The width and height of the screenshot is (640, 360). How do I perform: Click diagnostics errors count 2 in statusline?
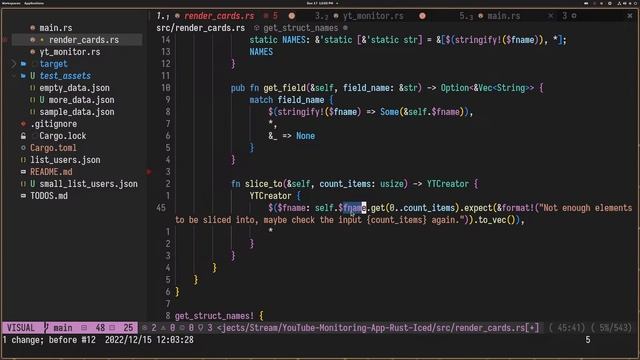click(x=154, y=328)
